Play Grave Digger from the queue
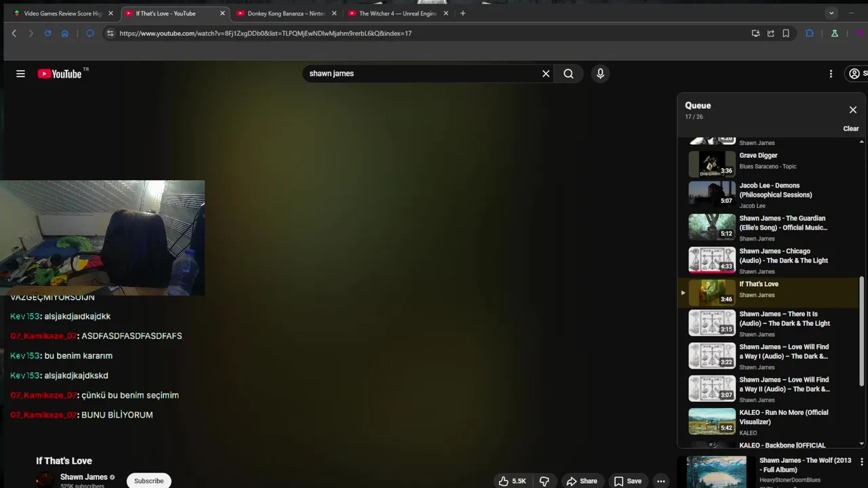868x488 pixels. click(x=768, y=163)
